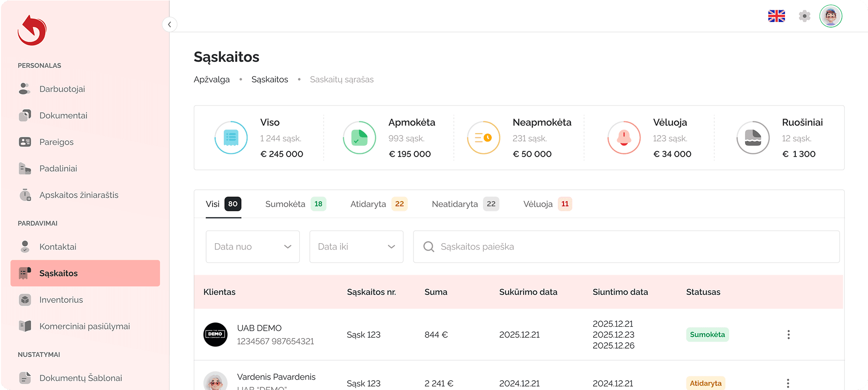Switch language via the UK flag icon
Image resolution: width=868 pixels, height=390 pixels.
coord(777,16)
